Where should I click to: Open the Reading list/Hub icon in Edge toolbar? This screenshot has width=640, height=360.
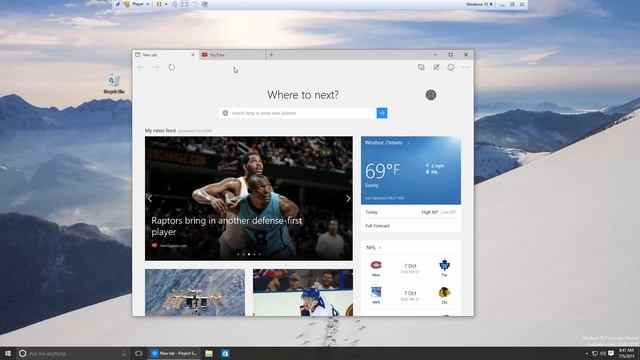(421, 67)
